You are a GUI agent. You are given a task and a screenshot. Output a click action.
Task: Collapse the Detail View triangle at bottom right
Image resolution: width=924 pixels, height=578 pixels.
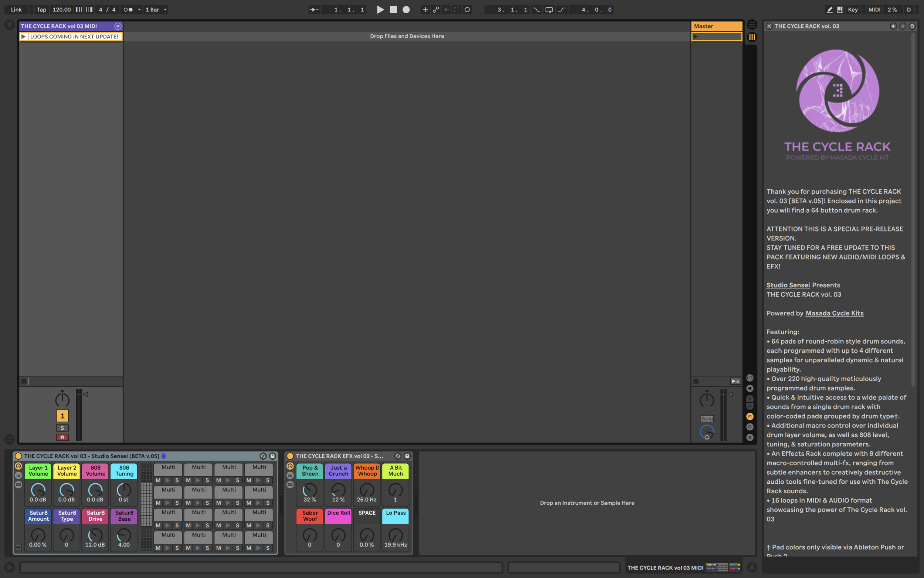click(x=752, y=567)
